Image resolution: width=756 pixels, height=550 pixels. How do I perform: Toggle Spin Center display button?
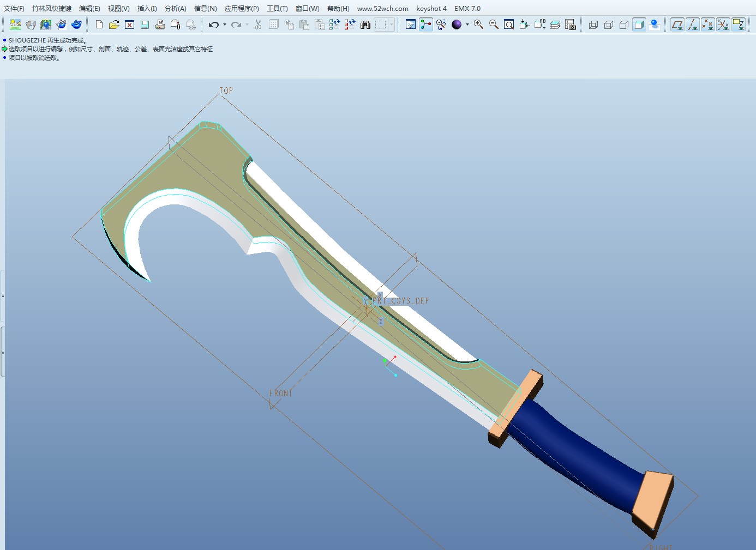pyautogui.click(x=426, y=25)
